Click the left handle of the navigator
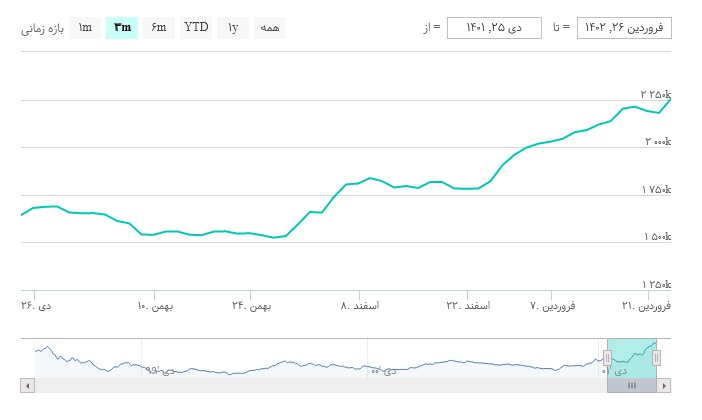 point(606,359)
